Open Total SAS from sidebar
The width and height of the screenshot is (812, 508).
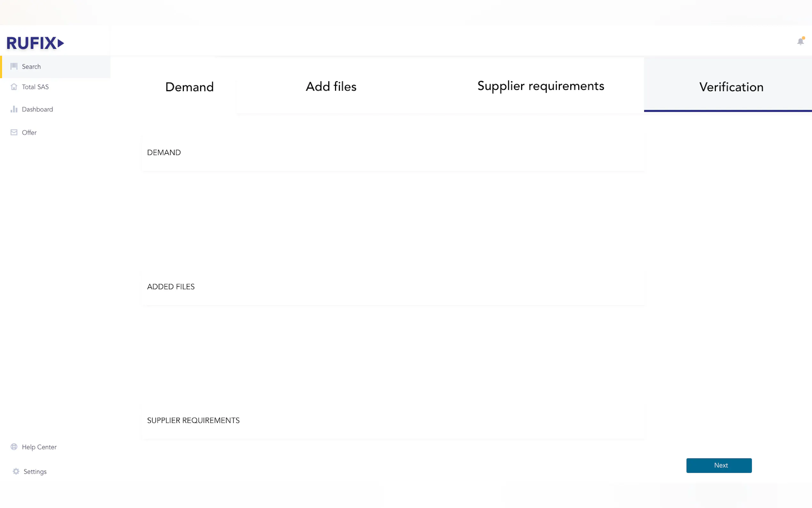click(x=35, y=87)
